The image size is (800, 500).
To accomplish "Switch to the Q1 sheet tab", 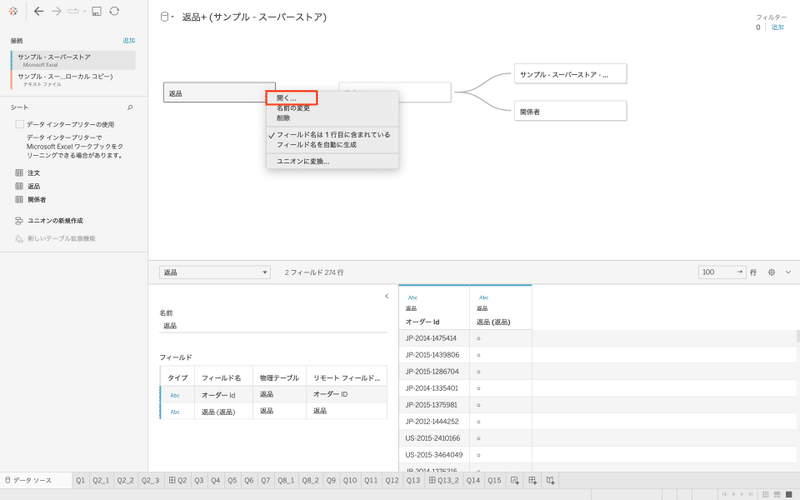I will click(80, 481).
